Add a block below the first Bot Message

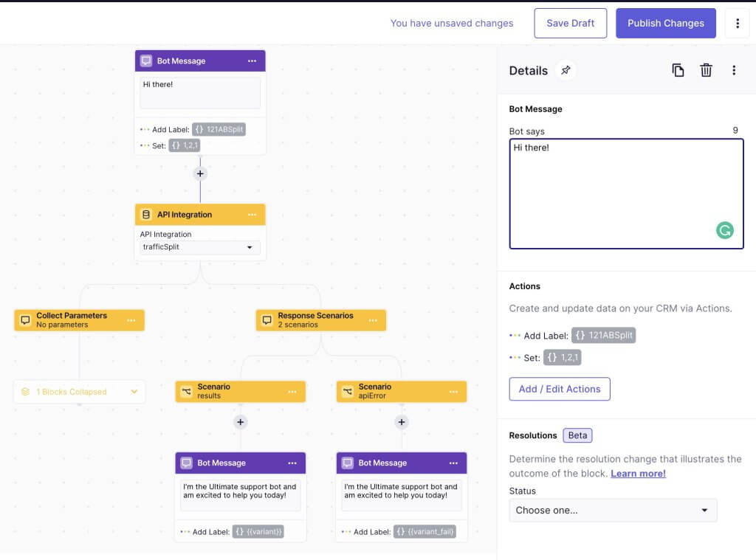point(200,173)
